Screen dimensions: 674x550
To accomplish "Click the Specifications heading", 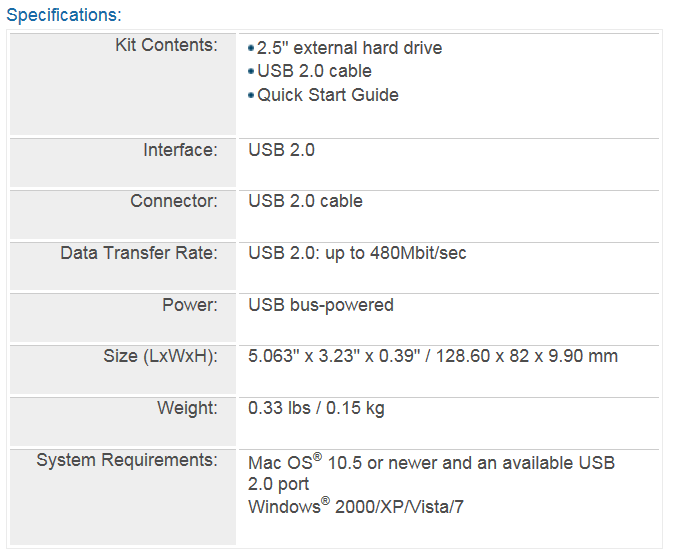I will (x=64, y=15).
